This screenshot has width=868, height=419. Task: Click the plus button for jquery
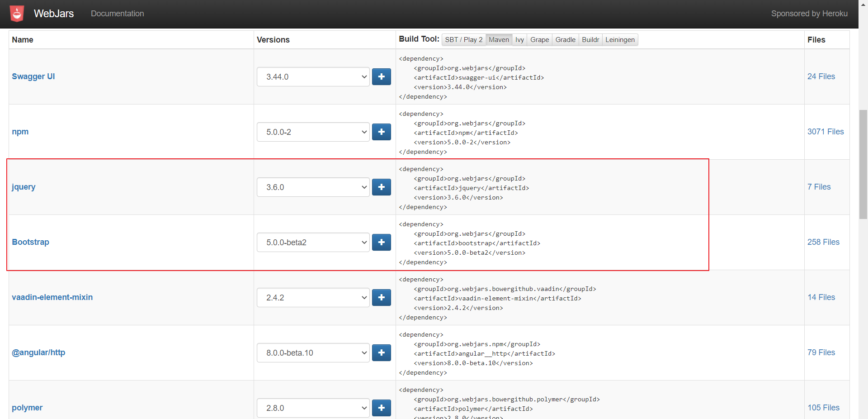(382, 187)
